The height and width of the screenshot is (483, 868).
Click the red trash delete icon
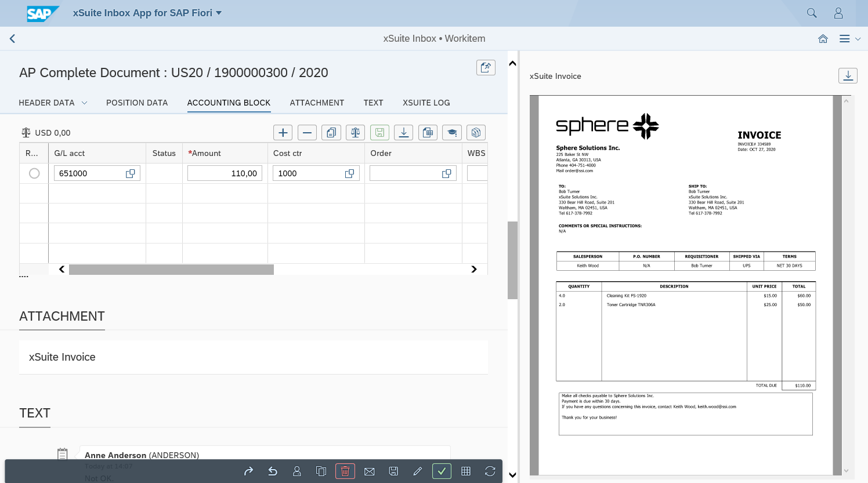tap(345, 471)
